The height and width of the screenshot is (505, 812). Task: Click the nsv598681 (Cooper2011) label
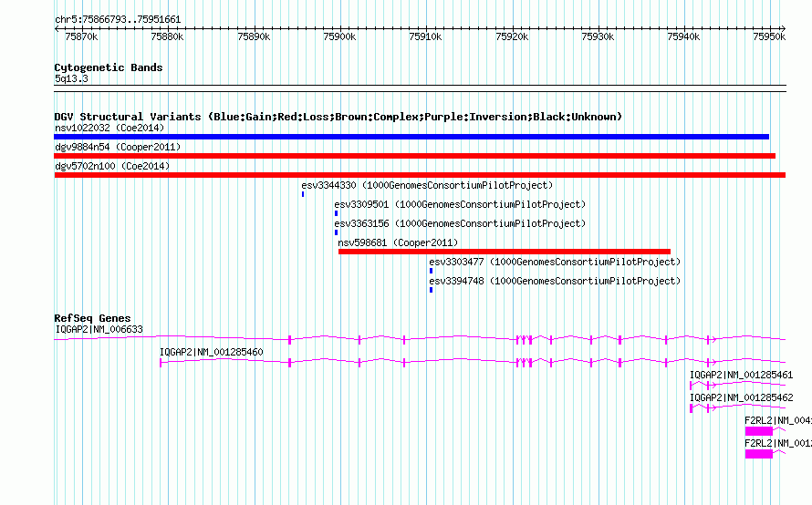(398, 242)
